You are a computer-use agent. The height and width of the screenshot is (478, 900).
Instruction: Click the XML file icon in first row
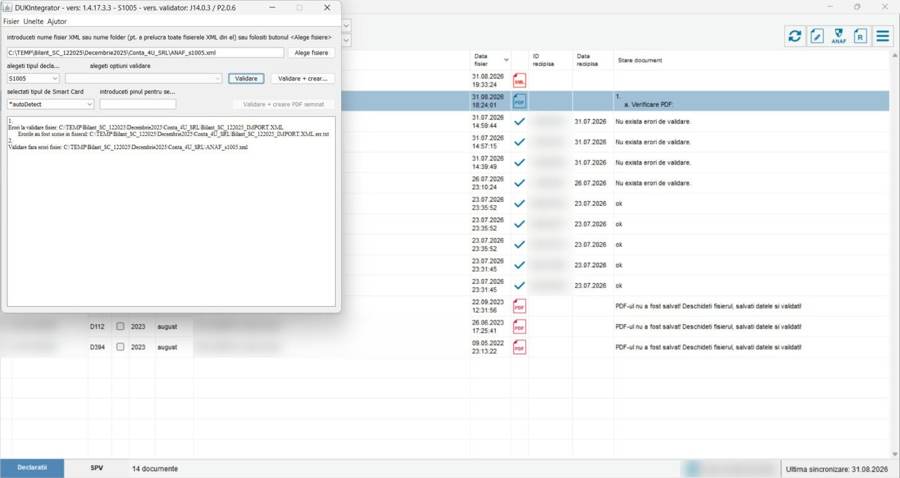(x=519, y=80)
